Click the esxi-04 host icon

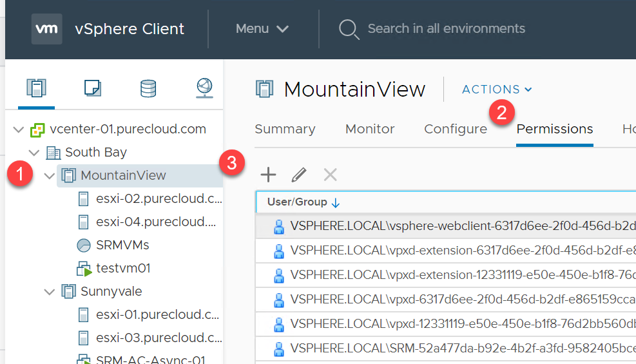[x=83, y=222]
